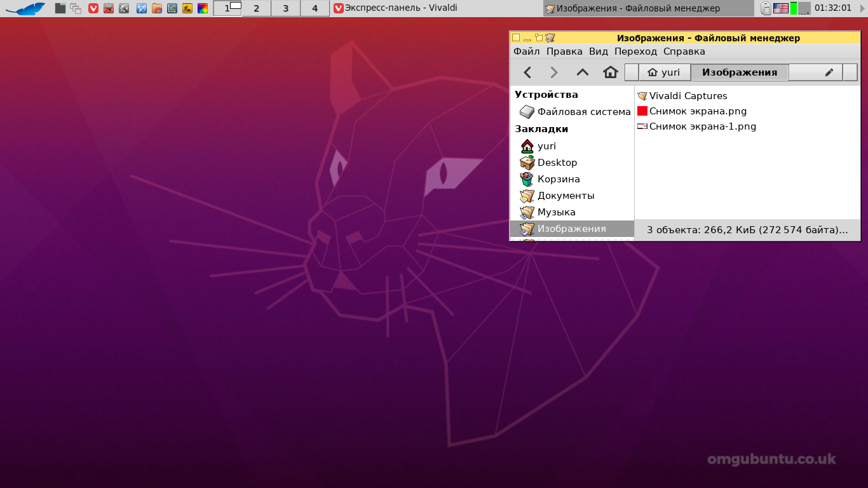Select file Снимок экрана-1.png
The height and width of the screenshot is (488, 868).
tap(703, 126)
